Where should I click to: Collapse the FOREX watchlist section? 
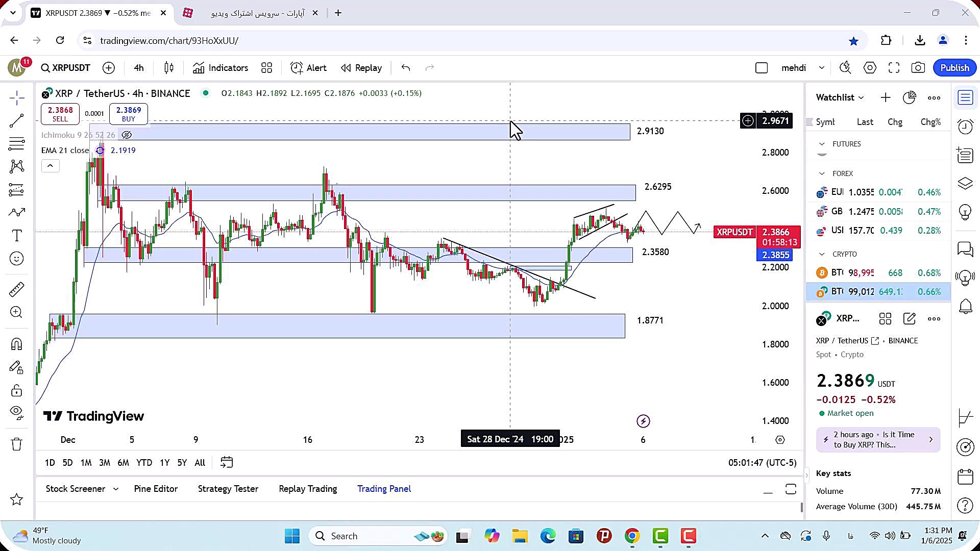pyautogui.click(x=822, y=174)
